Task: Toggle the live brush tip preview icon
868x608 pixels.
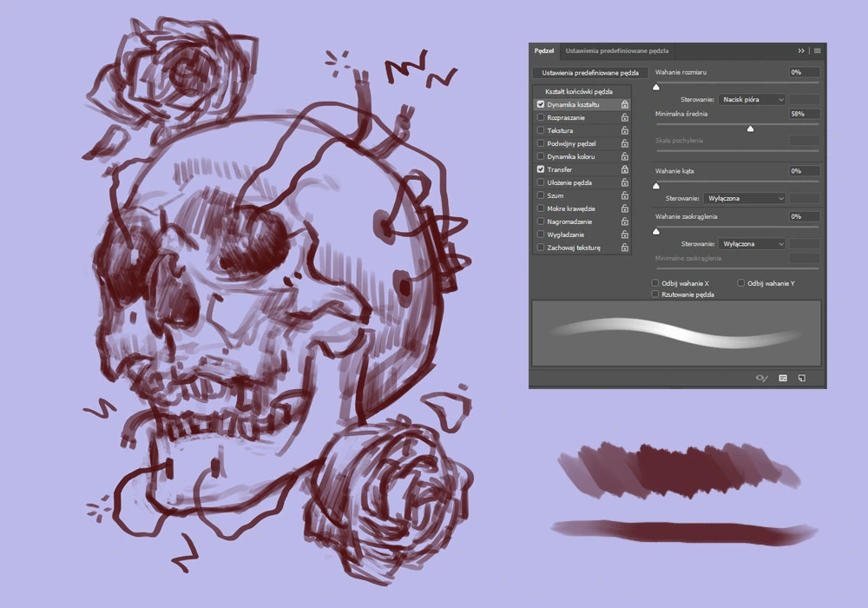Action: pyautogui.click(x=762, y=379)
